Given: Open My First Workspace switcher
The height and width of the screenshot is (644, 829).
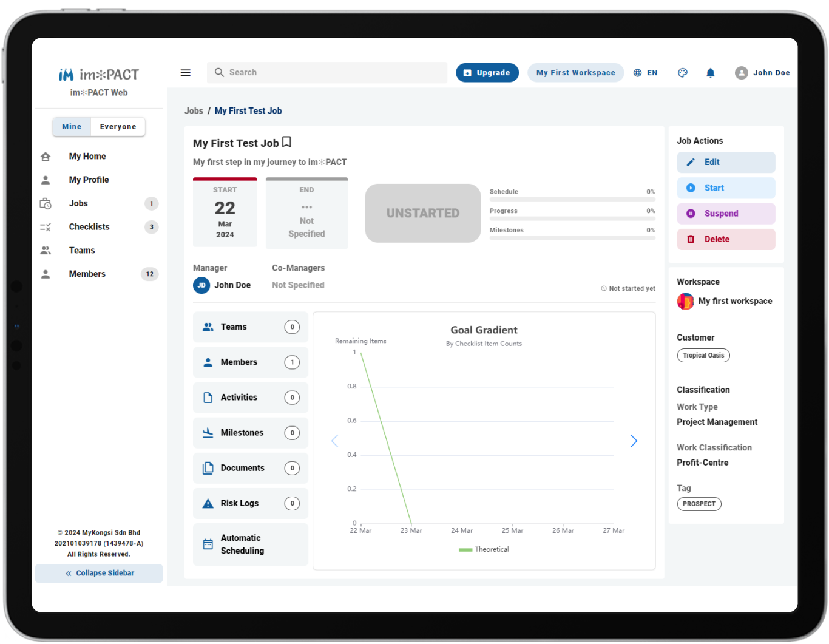Looking at the screenshot, I should tap(575, 73).
